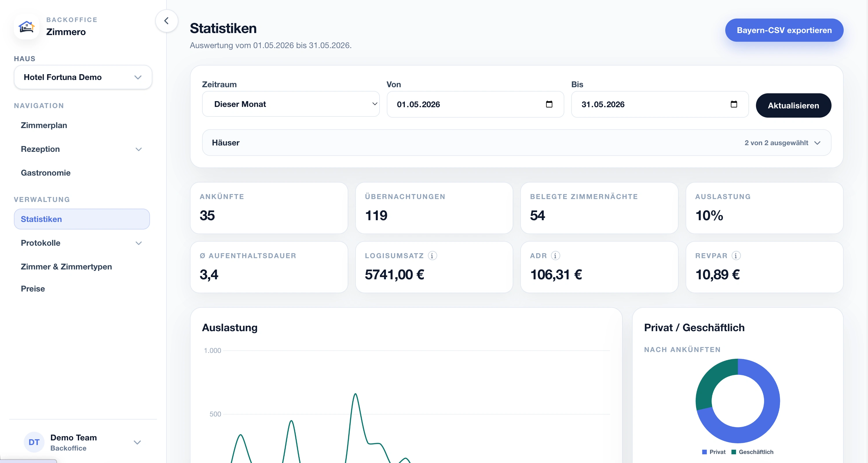Collapse the sidebar with the back arrow
Viewport: 868px width, 463px height.
point(166,21)
